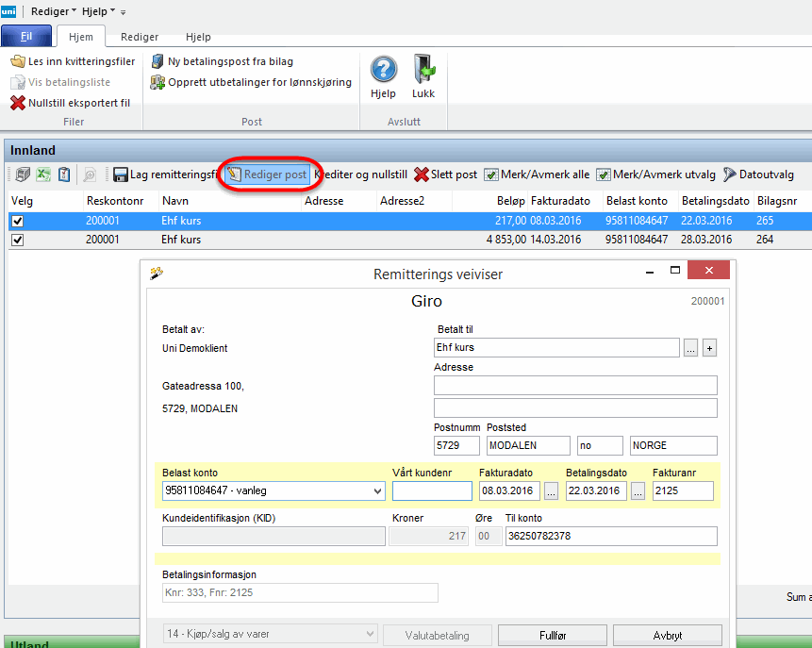Click the Vårt kundenr input field
Viewport: 812px width, 648px height.
coord(432,490)
